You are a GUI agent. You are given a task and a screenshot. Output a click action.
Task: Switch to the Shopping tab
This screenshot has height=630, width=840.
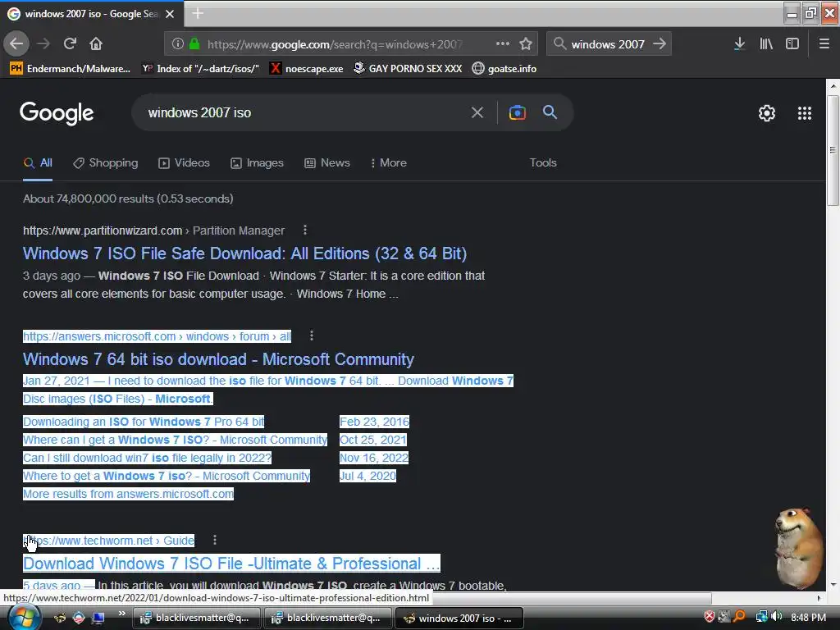coord(106,163)
